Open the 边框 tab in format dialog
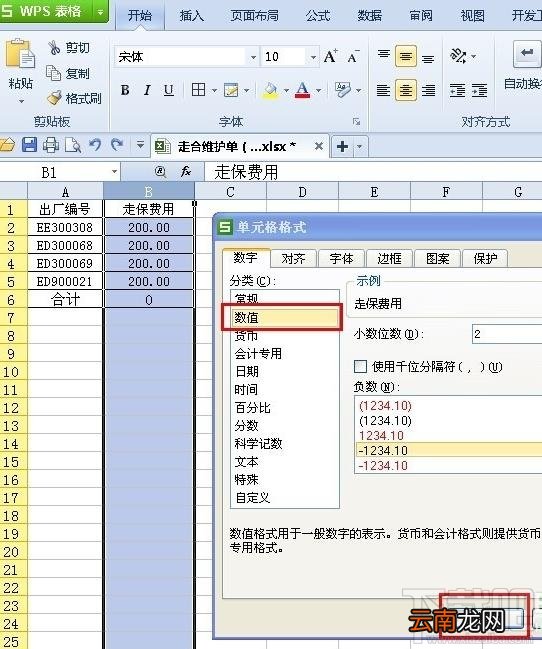 coord(389,259)
